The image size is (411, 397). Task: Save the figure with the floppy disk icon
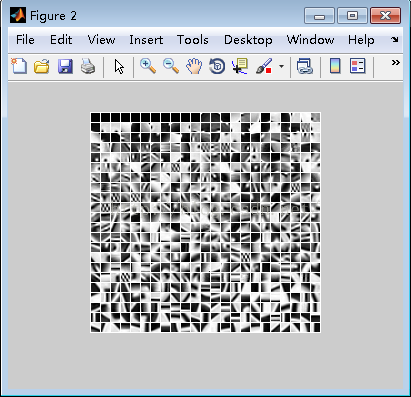65,66
